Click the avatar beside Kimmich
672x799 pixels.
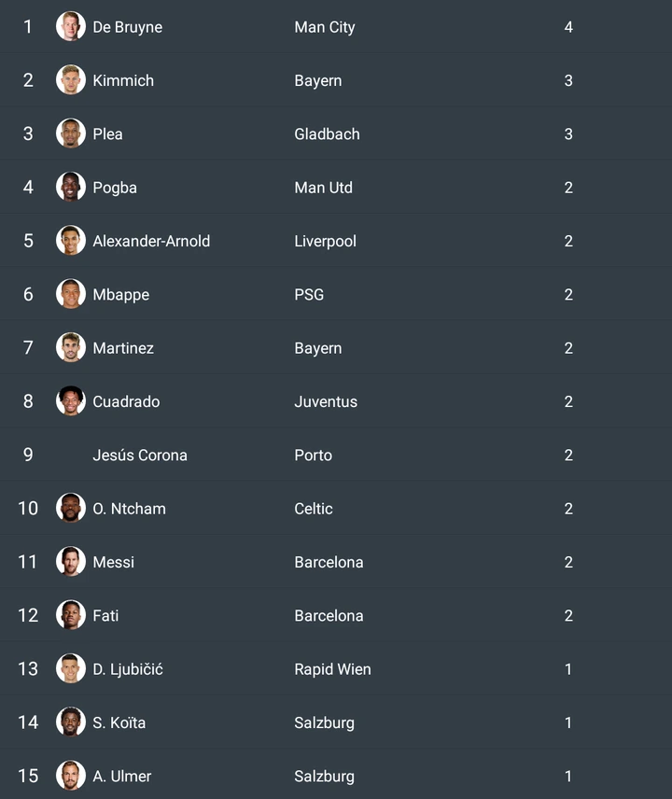pyautogui.click(x=71, y=80)
